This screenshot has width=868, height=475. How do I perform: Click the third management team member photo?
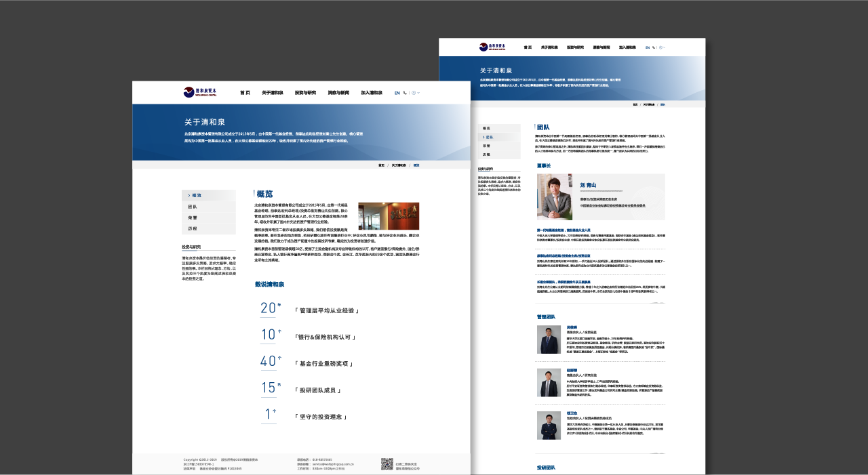pos(549,426)
